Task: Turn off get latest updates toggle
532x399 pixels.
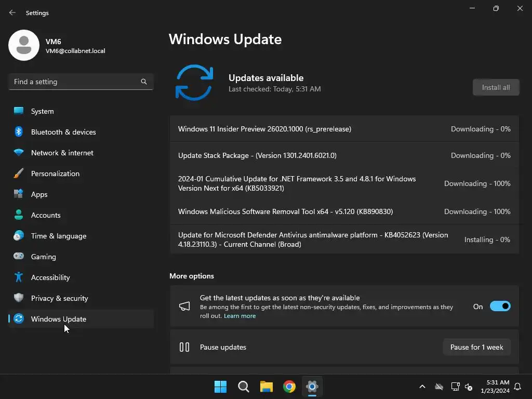Action: click(500, 307)
